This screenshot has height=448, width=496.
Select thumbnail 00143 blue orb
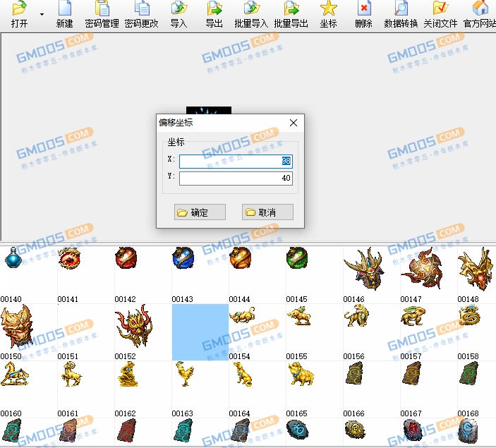[200, 275]
